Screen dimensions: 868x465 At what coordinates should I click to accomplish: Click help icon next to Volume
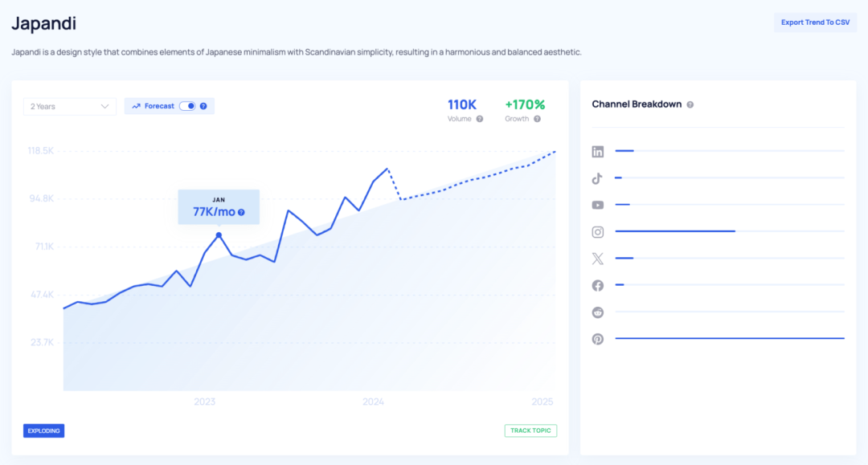[x=480, y=119]
